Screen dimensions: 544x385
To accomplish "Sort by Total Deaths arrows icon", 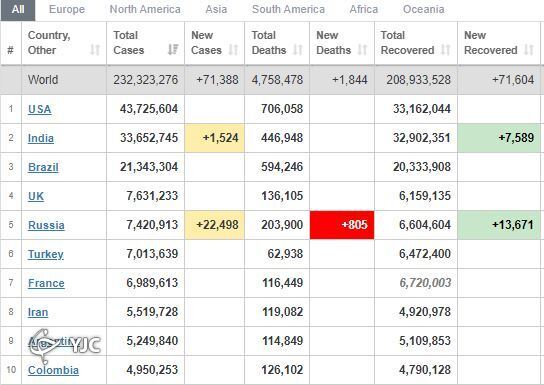I will pos(298,50).
